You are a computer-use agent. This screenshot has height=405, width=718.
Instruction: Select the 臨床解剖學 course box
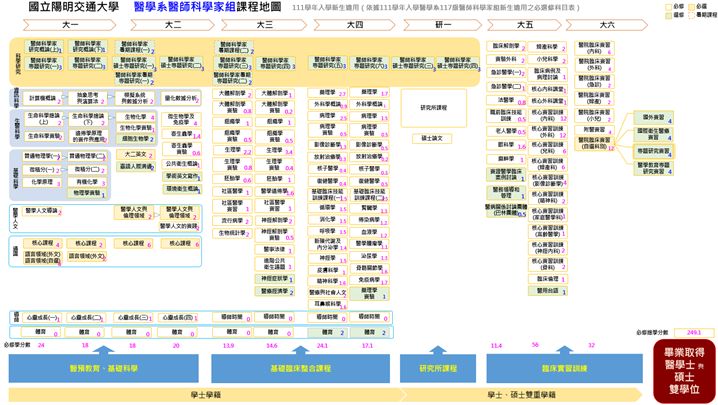(506, 46)
